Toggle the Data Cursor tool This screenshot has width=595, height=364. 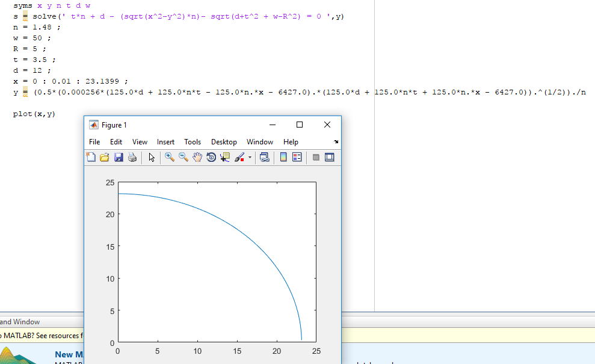tap(224, 158)
